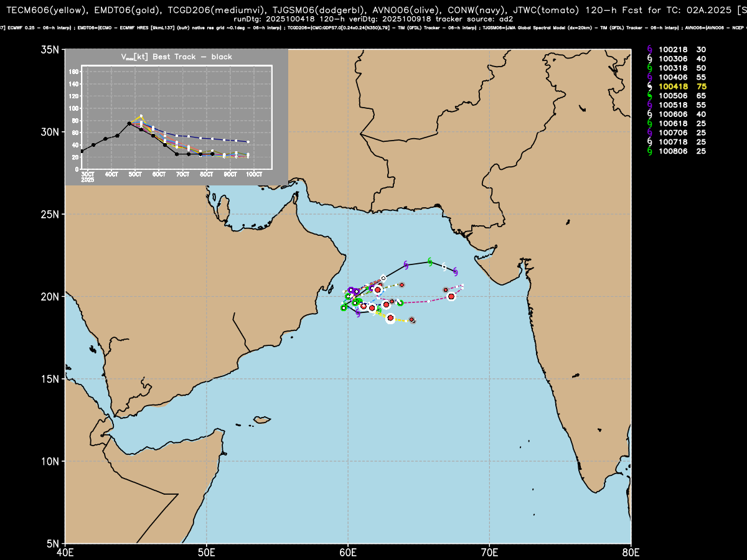The image size is (747, 560).
Task: Click the yellow line peak point in Vmax chart
Action: tap(141, 116)
